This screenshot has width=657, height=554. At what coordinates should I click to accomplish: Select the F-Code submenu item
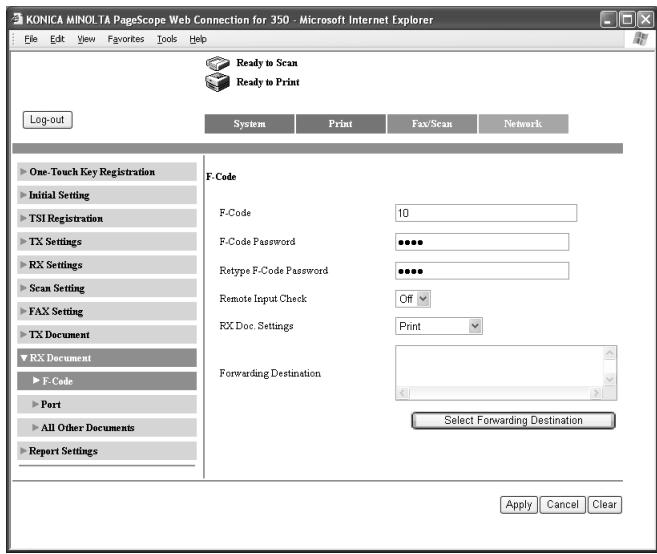pos(107,381)
